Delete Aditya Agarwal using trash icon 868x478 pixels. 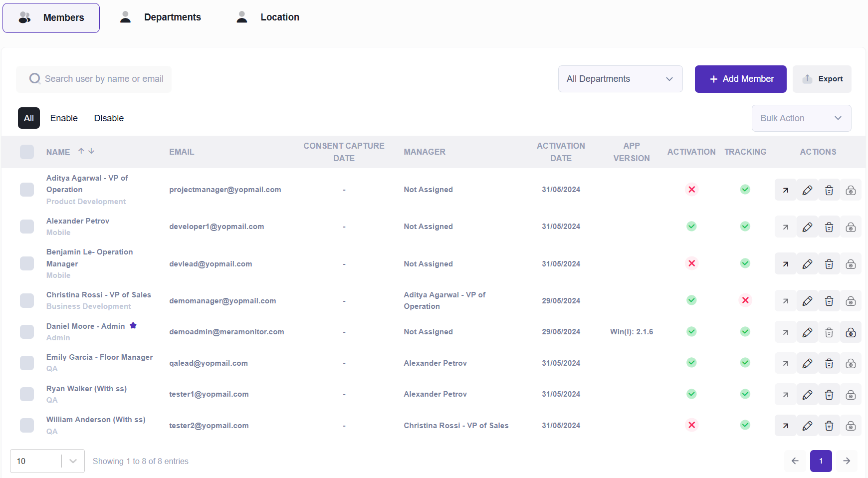click(829, 190)
